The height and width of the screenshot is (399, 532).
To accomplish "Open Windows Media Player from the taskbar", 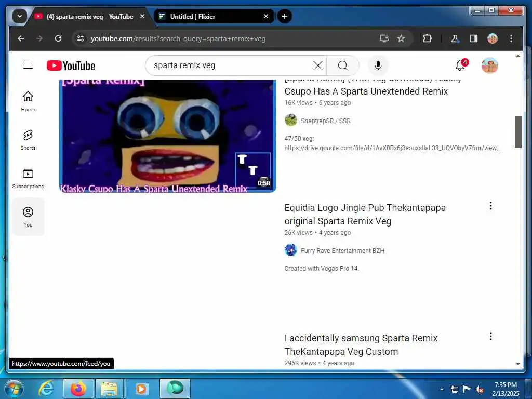I will pos(141,389).
